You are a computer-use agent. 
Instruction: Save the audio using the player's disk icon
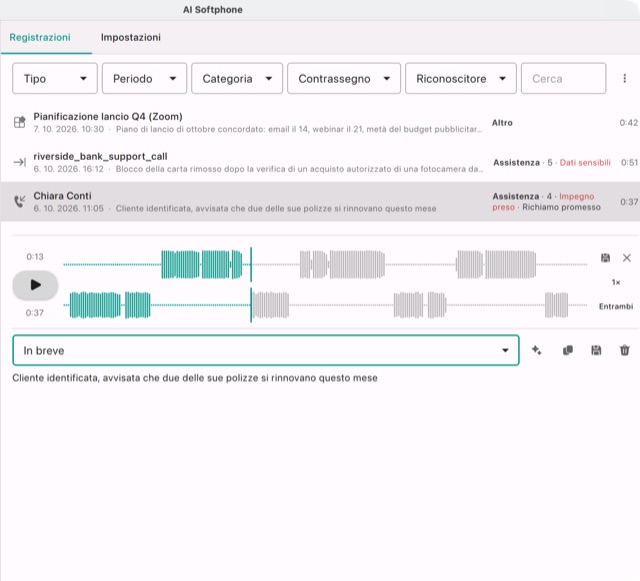(x=605, y=258)
